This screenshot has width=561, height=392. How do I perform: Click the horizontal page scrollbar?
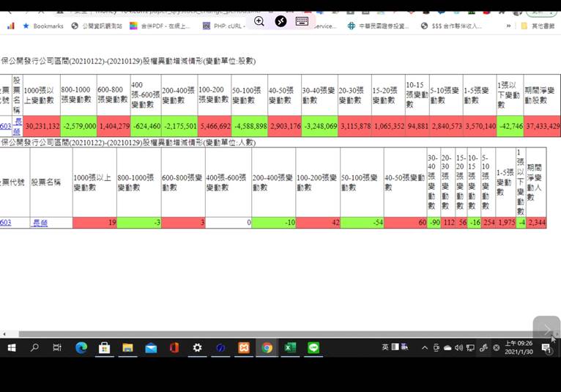278,333
